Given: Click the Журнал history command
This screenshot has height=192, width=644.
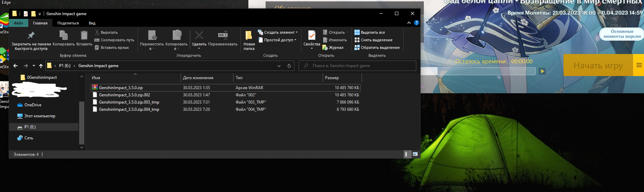Looking at the screenshot, I should pyautogui.click(x=333, y=47).
